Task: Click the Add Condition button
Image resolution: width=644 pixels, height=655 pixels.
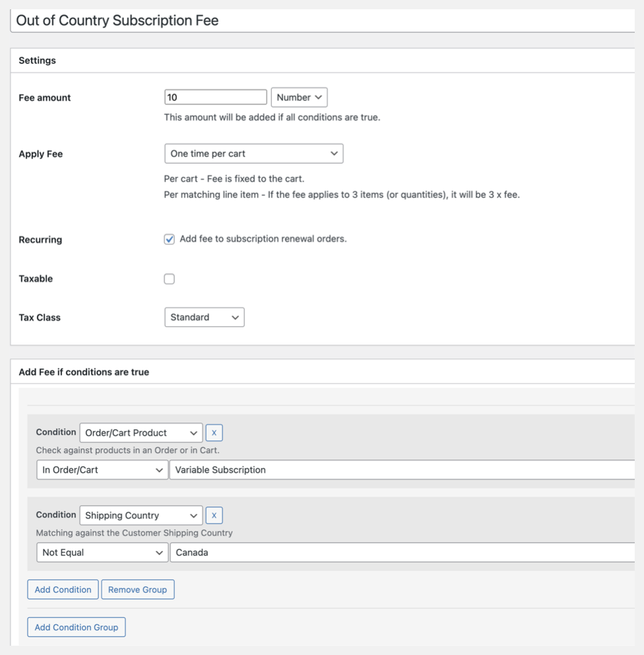Action: point(63,590)
